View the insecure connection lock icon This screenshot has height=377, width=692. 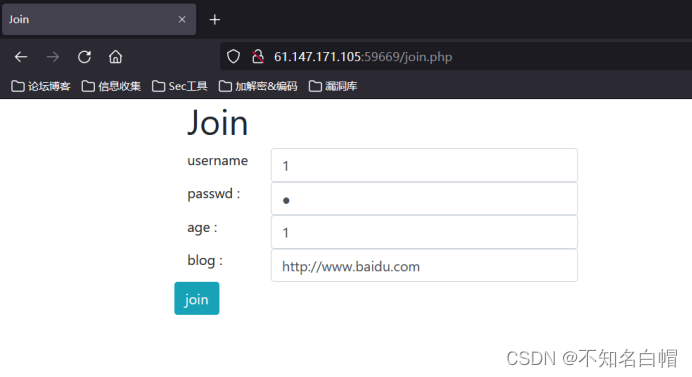click(x=258, y=57)
